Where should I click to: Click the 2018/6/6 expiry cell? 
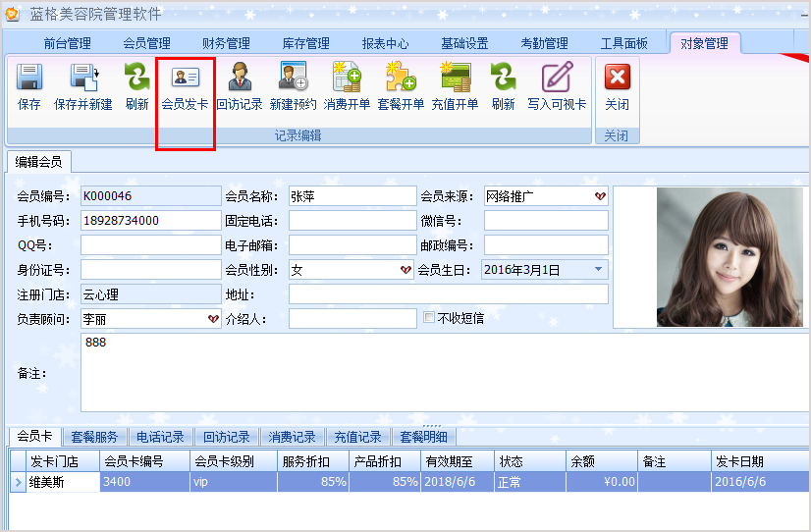(458, 482)
